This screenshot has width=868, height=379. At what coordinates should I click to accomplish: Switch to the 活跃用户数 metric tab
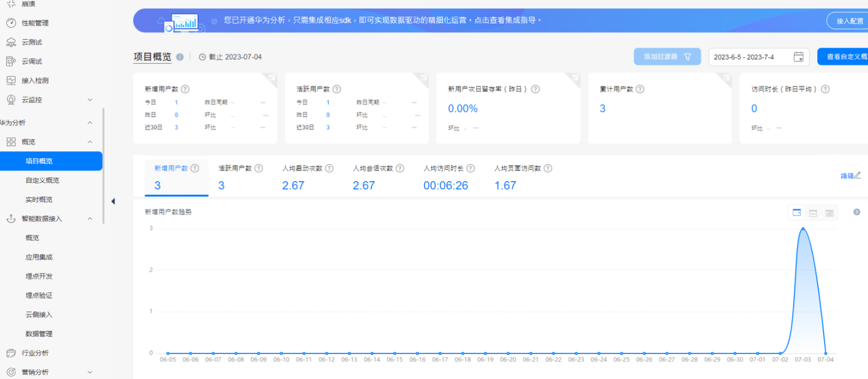[x=240, y=178]
